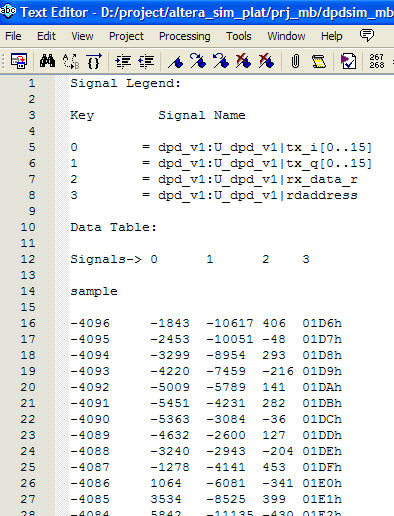Click the detach window toolbar icon
394x516 pixels.
coord(19,61)
